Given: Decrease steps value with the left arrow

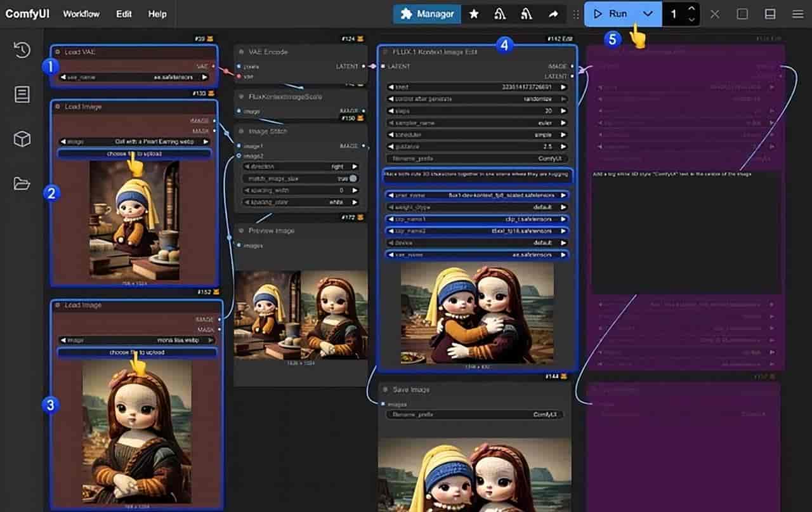Looking at the screenshot, I should tap(392, 110).
